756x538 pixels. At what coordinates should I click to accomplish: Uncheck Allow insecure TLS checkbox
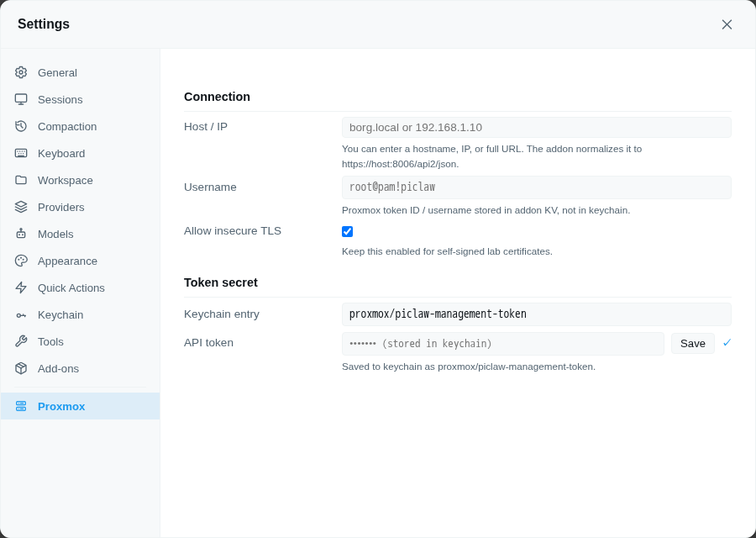(347, 232)
